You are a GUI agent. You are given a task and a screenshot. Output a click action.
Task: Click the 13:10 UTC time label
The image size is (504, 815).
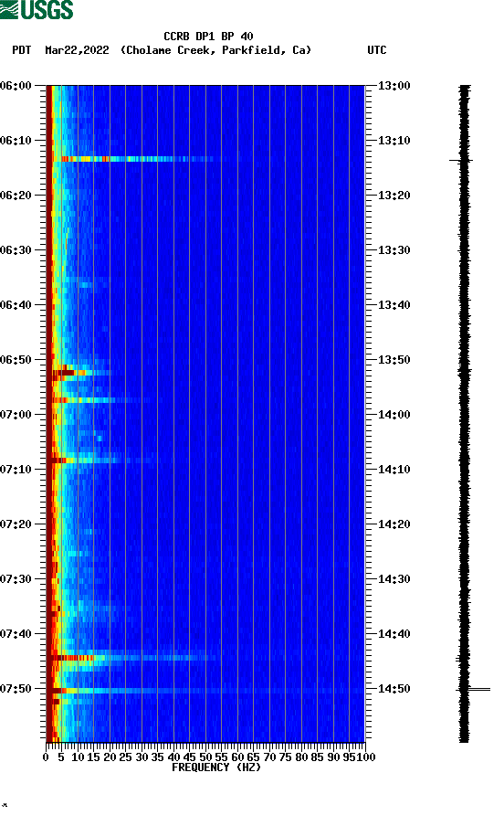pyautogui.click(x=394, y=141)
